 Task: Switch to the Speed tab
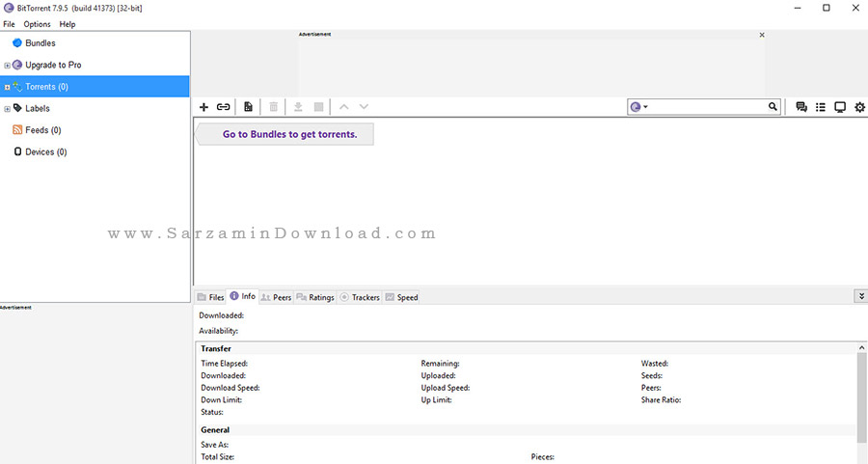pos(401,297)
